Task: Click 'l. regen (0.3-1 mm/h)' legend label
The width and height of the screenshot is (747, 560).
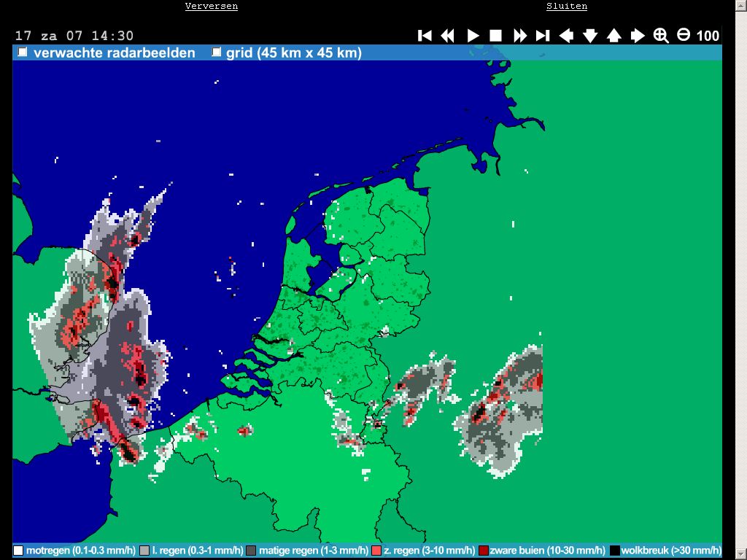Action: point(197,551)
